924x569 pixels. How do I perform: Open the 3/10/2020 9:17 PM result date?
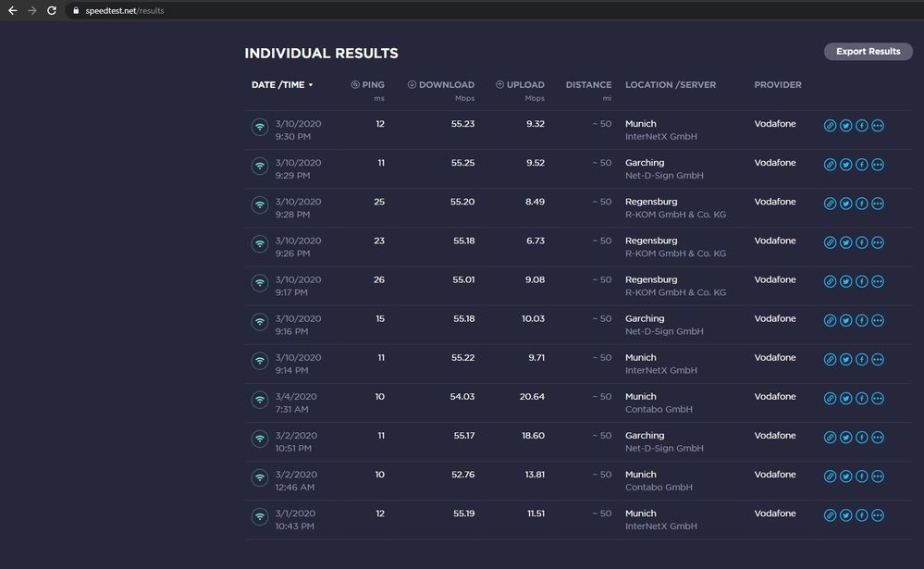point(298,285)
